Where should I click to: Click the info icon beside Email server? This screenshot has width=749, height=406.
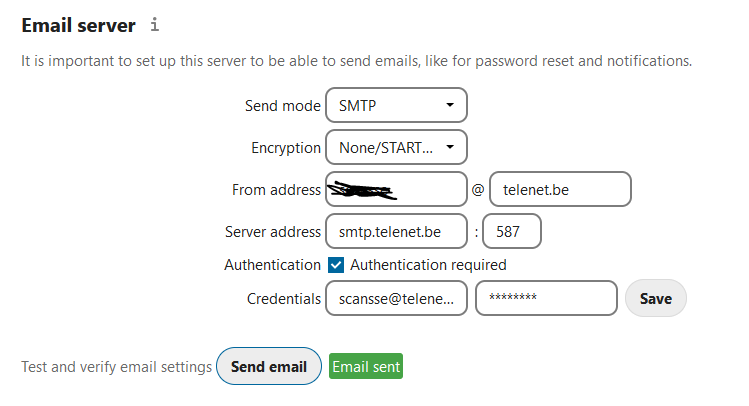coord(154,24)
